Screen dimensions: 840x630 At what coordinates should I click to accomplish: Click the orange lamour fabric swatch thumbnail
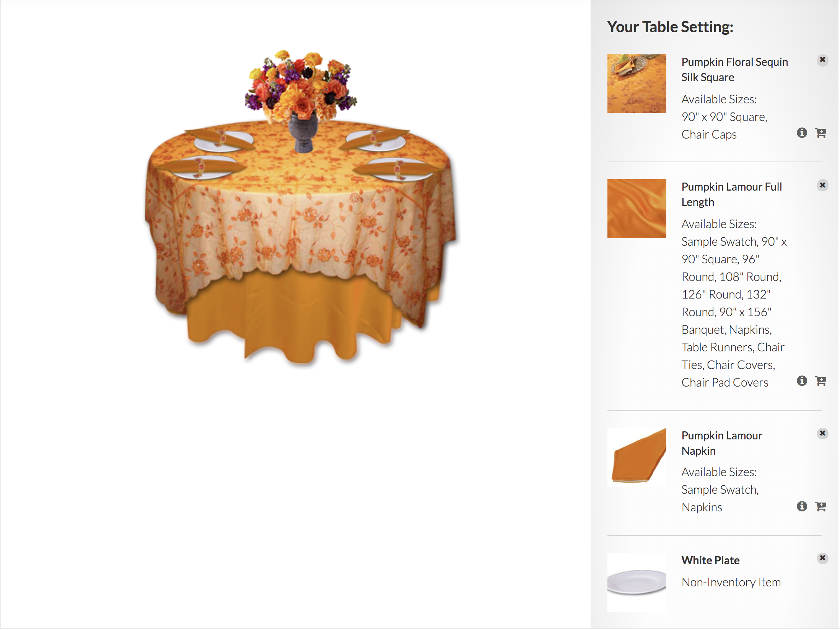[x=637, y=209]
